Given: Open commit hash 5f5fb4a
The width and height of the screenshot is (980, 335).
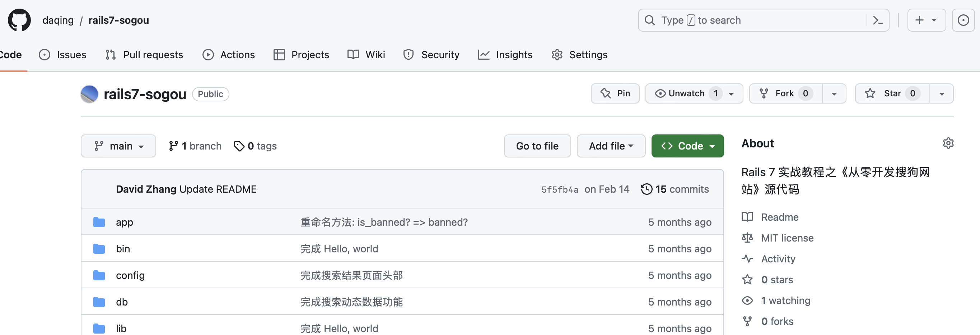Looking at the screenshot, I should tap(560, 190).
